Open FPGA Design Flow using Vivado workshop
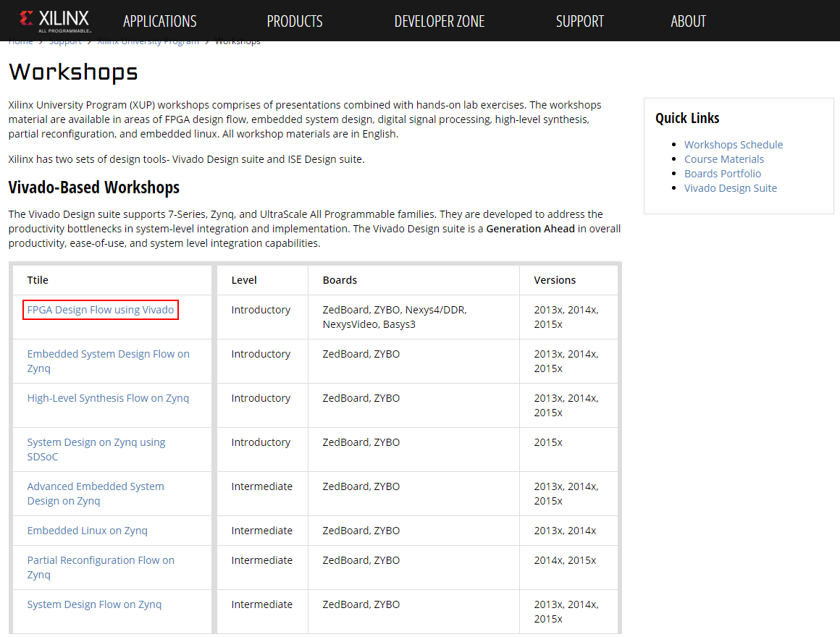This screenshot has width=840, height=637. click(x=101, y=310)
